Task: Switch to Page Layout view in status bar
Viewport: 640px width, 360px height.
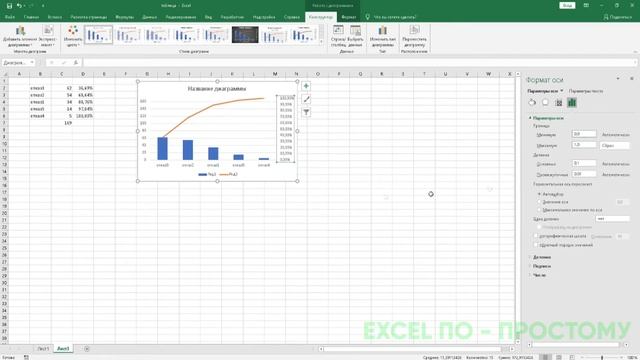Action: 559,357
